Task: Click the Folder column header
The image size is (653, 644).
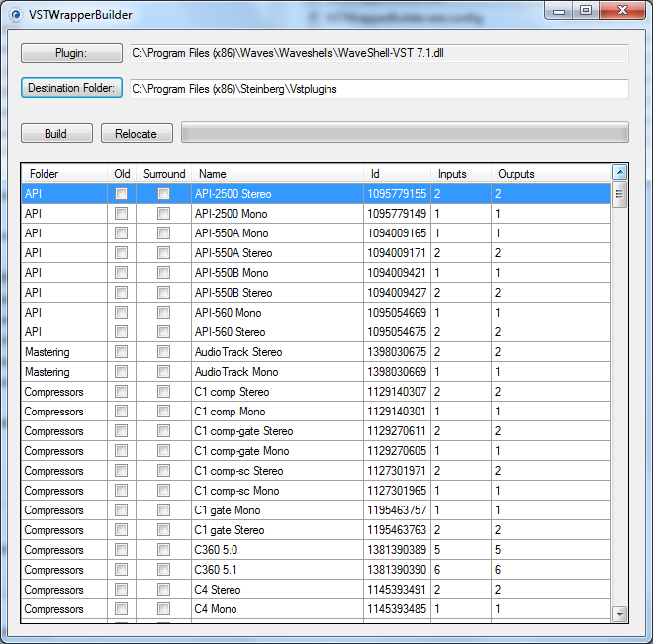Action: 64,173
